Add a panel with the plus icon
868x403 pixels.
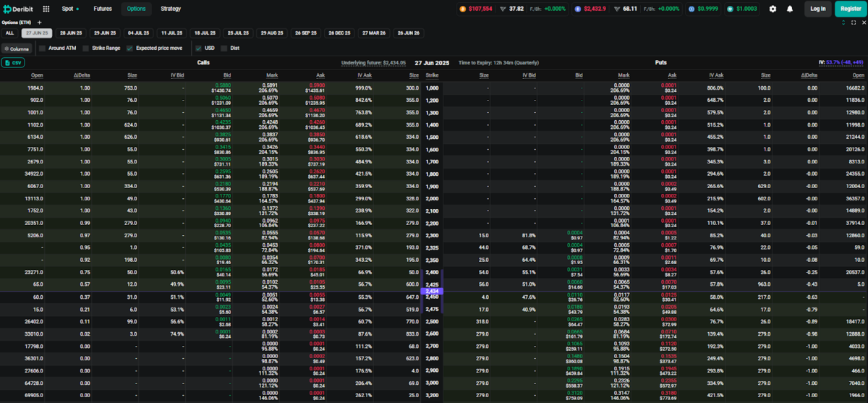39,22
